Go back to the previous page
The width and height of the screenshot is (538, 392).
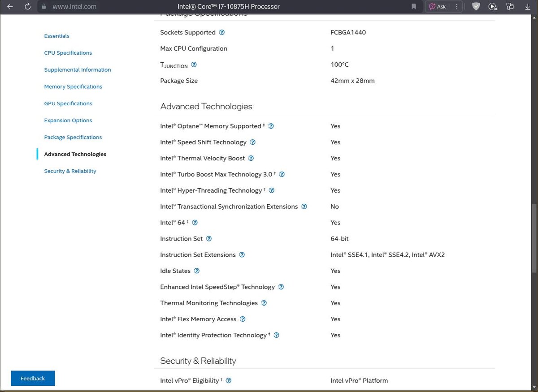click(x=10, y=7)
